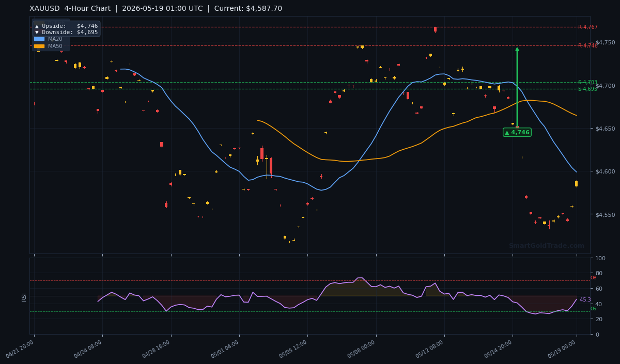Click the 05/05 12:00 time label
The height and width of the screenshot is (364, 620).
point(293,350)
